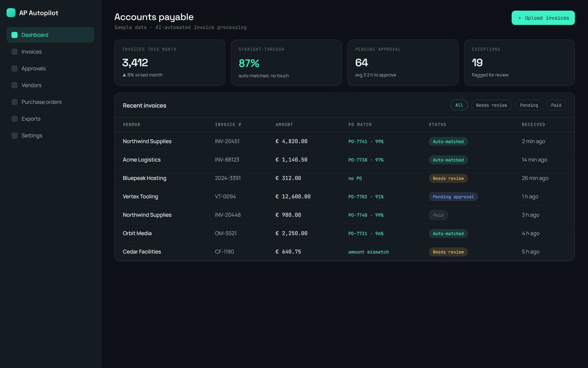Click the Approvals sidebar icon

15,68
